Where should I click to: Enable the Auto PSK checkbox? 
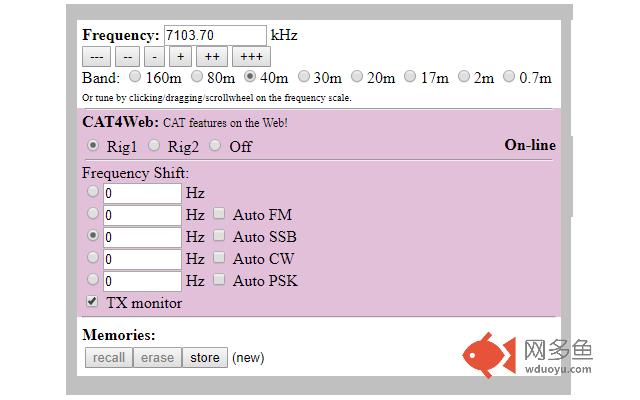pyautogui.click(x=219, y=280)
